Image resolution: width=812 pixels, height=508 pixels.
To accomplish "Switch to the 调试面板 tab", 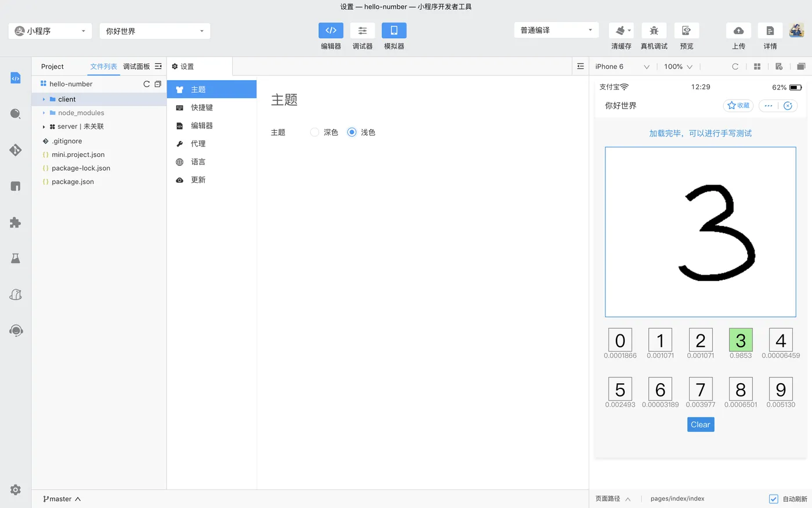I will (x=136, y=66).
